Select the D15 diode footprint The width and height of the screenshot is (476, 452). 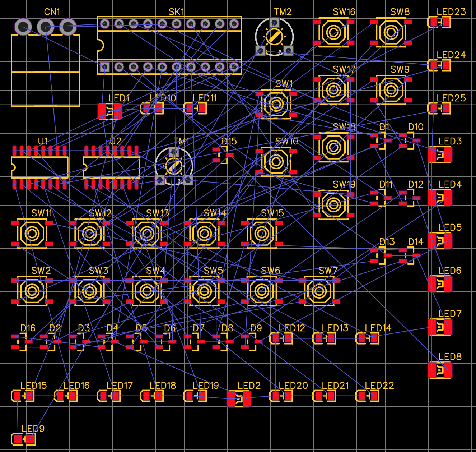tap(223, 155)
